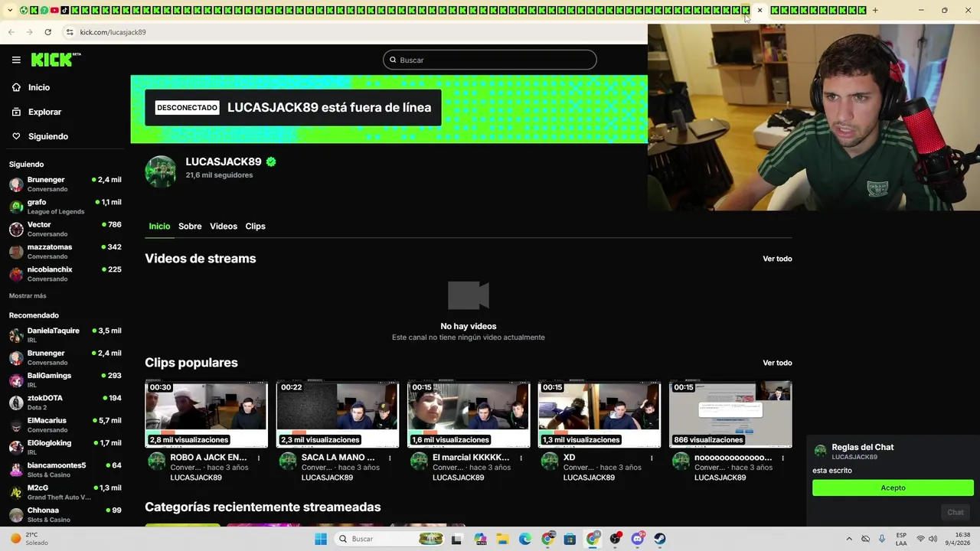Open the Windows Start menu

(x=321, y=539)
